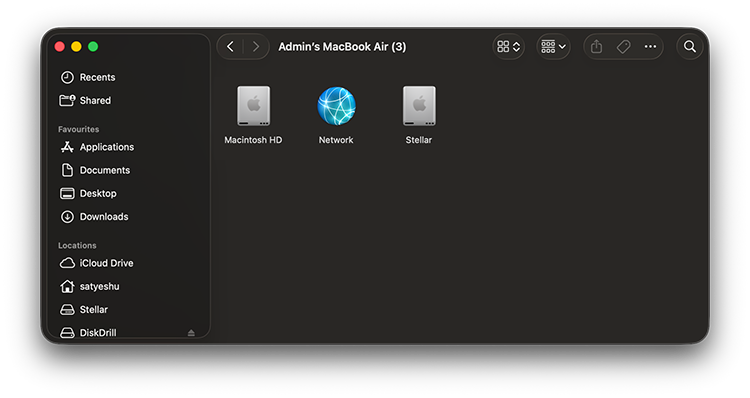This screenshot has height=398, width=750.
Task: Go forward with the right chevron button
Action: pos(256,46)
